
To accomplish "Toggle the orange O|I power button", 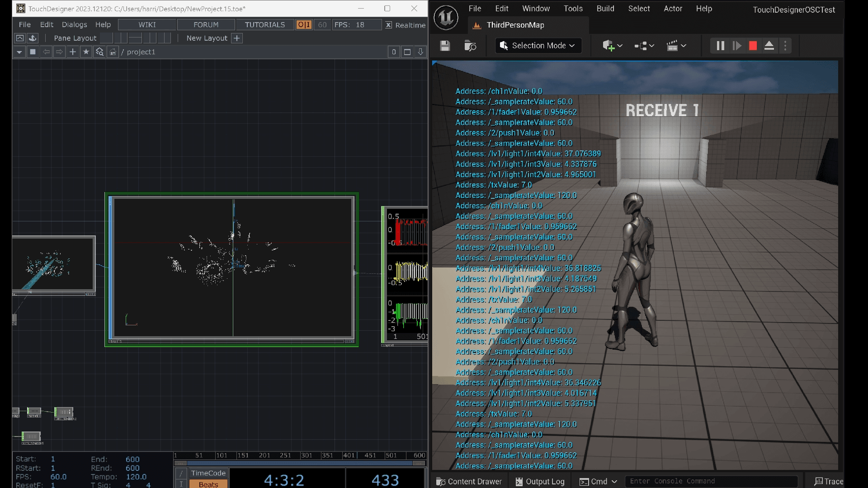I will coord(304,25).
